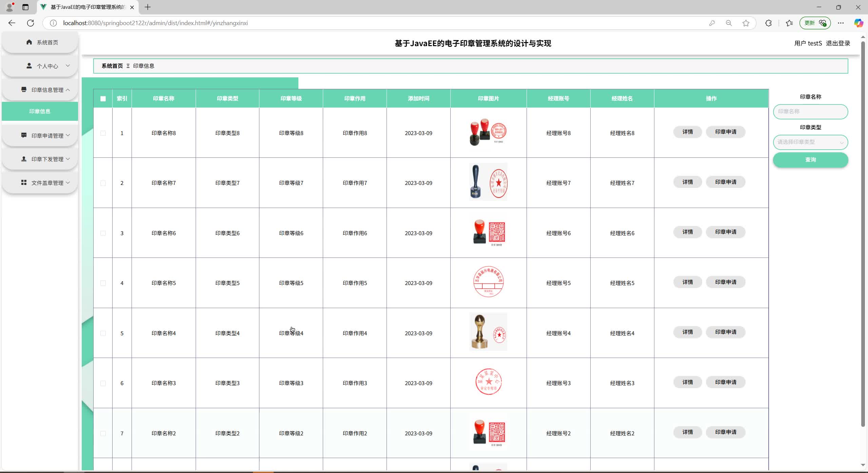Click the breadcrumb list icon next to 系统首页
Screen dimensions: 868x473
point(128,66)
